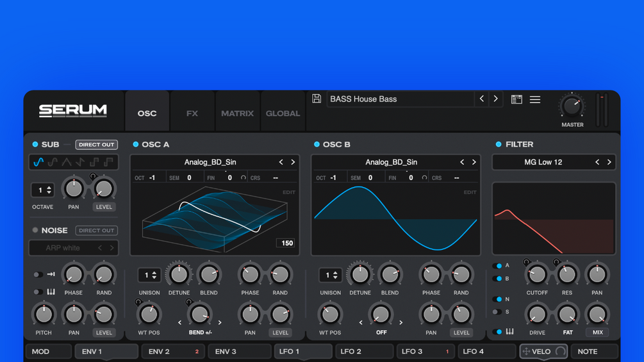Enable or disable the SUB oscillator
Viewport: 644px width, 362px height.
point(35,144)
